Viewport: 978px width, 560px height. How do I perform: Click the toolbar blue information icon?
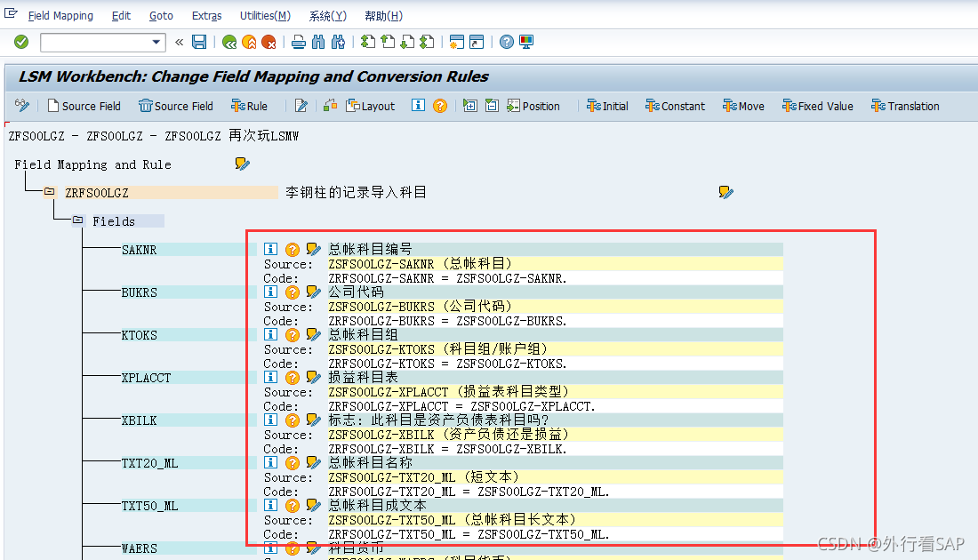tap(418, 106)
